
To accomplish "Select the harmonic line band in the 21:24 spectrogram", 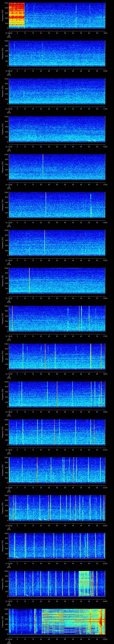I will 73,621.
